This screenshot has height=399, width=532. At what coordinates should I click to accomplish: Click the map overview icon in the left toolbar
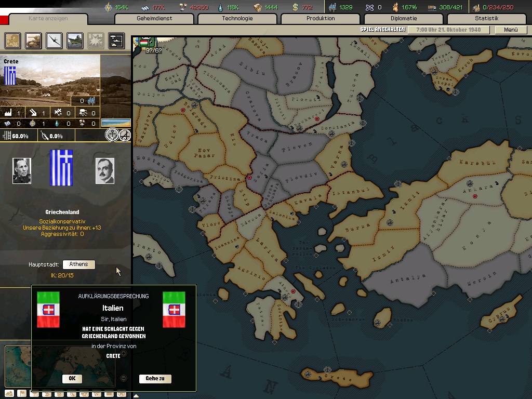(x=12, y=40)
